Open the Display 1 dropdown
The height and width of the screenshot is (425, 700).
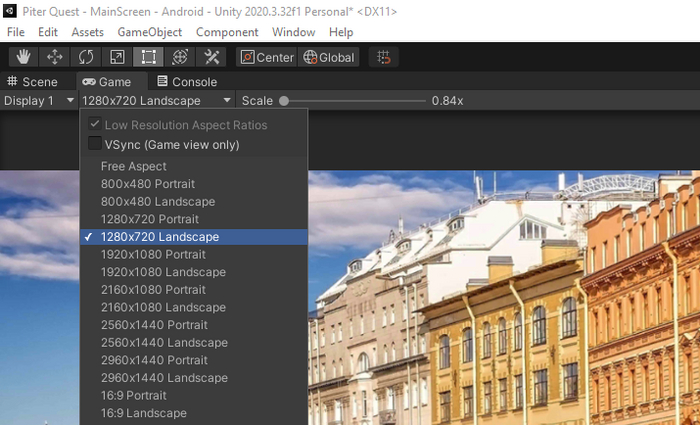pyautogui.click(x=39, y=101)
